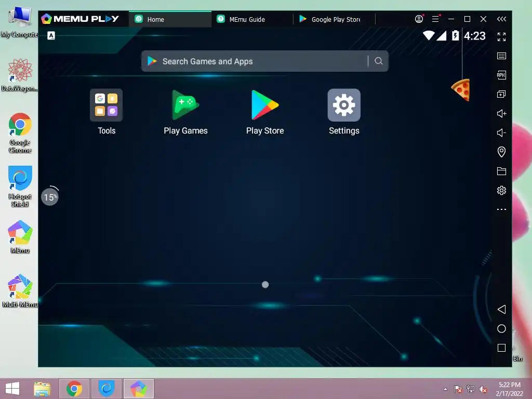Open shared folder icon in sidebar
This screenshot has height=399, width=532.
click(501, 171)
